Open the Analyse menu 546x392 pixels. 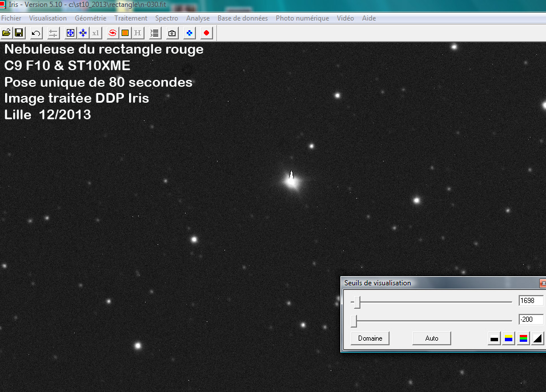click(x=198, y=18)
